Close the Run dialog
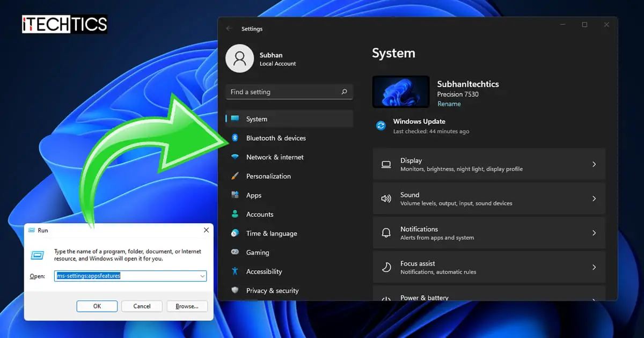 [x=206, y=230]
